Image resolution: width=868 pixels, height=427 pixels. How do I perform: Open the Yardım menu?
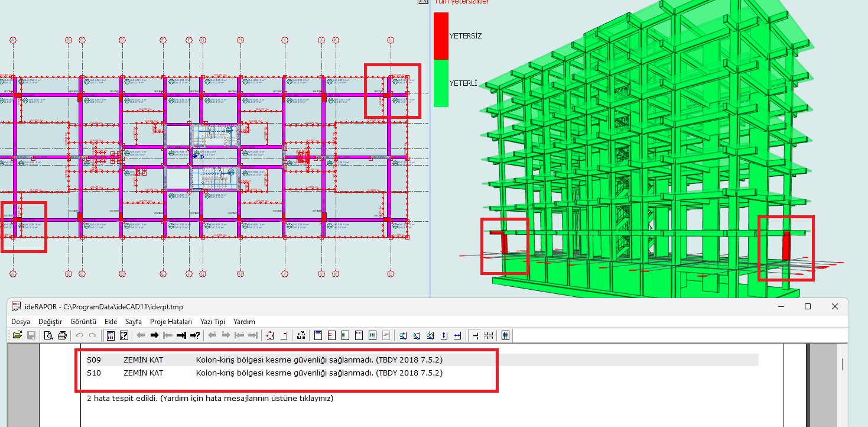click(244, 322)
